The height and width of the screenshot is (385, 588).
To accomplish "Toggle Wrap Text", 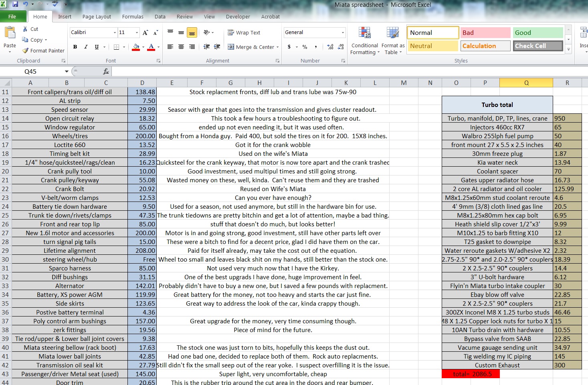I will pos(244,32).
